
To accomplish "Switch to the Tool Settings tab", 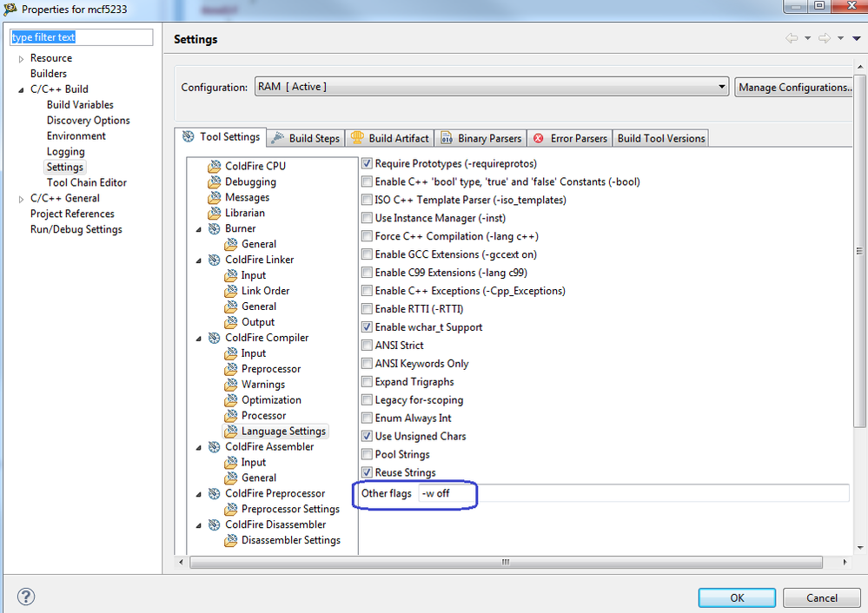I will point(222,136).
